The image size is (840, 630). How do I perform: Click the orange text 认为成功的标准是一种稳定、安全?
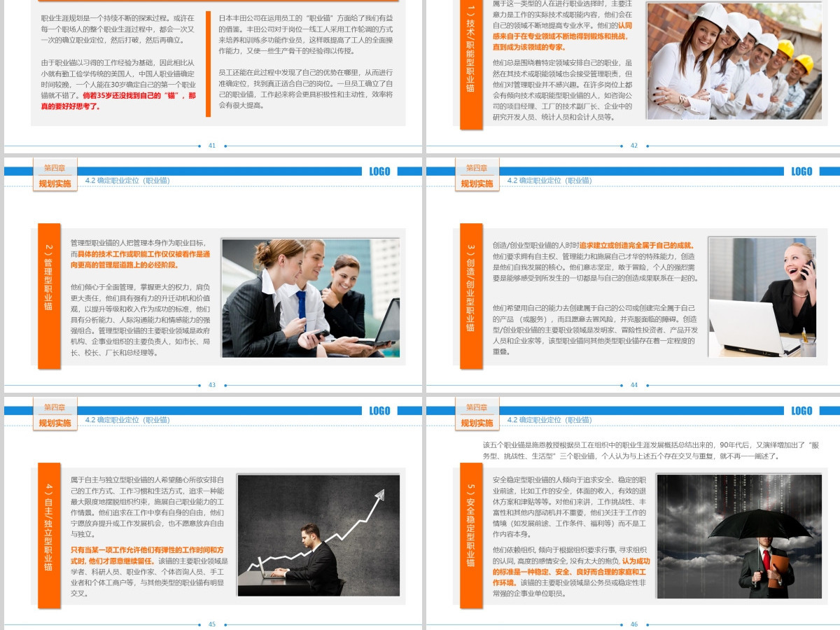[570, 572]
